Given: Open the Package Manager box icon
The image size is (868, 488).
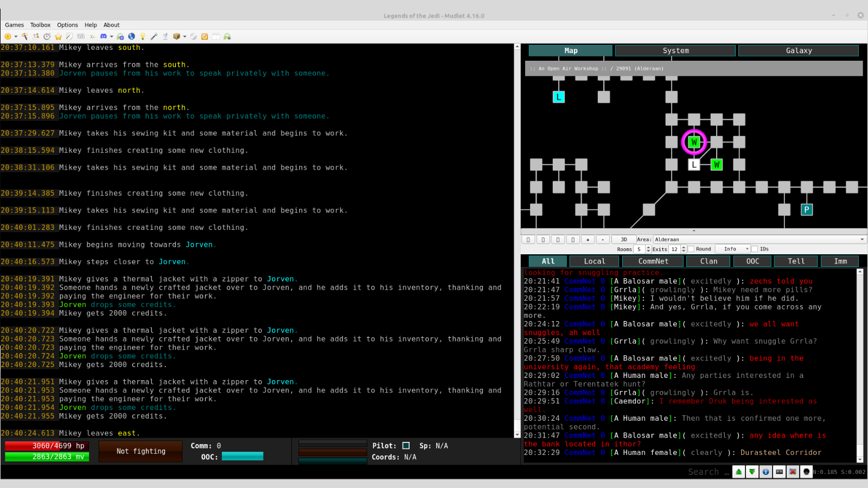Looking at the screenshot, I should [176, 36].
